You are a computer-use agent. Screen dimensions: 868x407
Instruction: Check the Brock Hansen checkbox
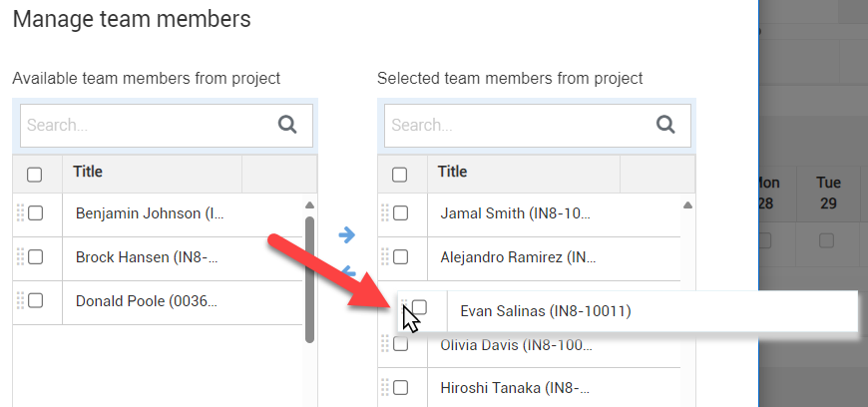(x=36, y=256)
